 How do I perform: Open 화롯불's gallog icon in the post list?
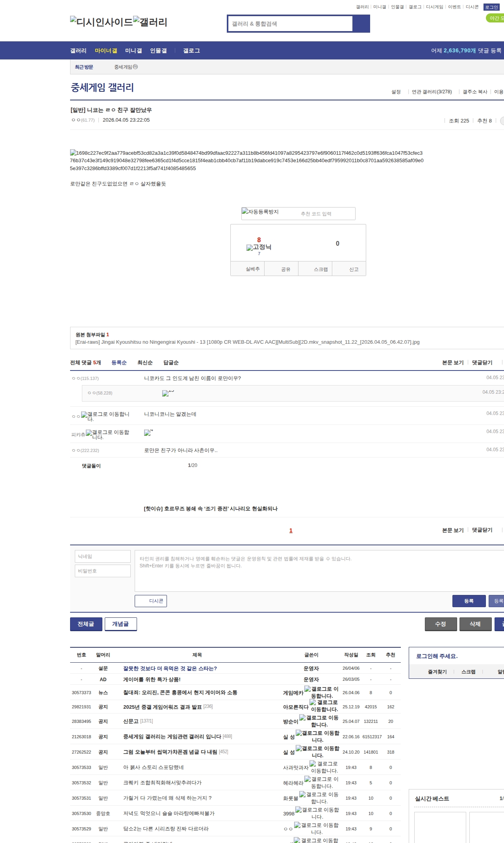[319, 798]
